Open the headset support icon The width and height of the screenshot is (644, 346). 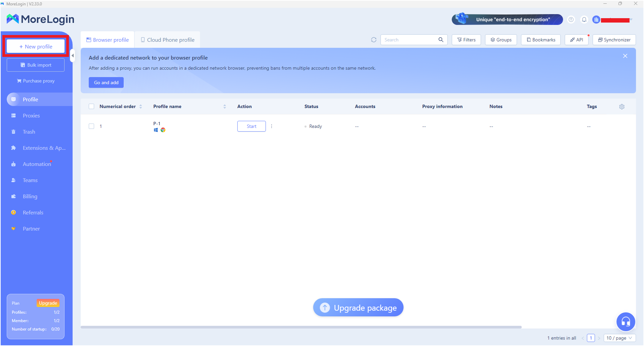[626, 322]
